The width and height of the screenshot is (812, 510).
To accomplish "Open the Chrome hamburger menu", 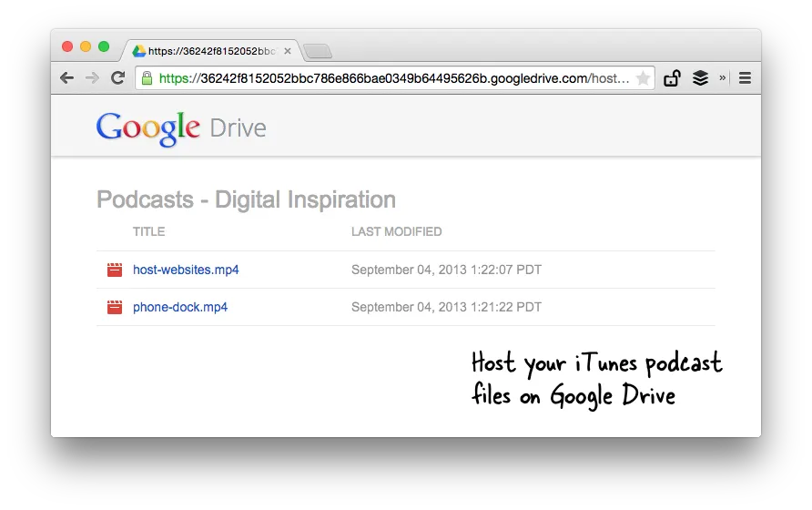I will tap(745, 78).
